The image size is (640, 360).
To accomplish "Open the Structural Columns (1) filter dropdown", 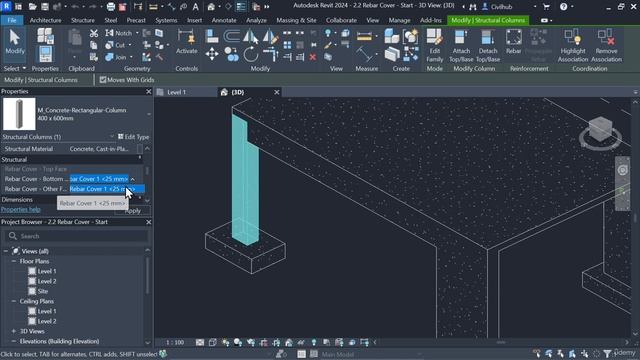I will pos(111,137).
